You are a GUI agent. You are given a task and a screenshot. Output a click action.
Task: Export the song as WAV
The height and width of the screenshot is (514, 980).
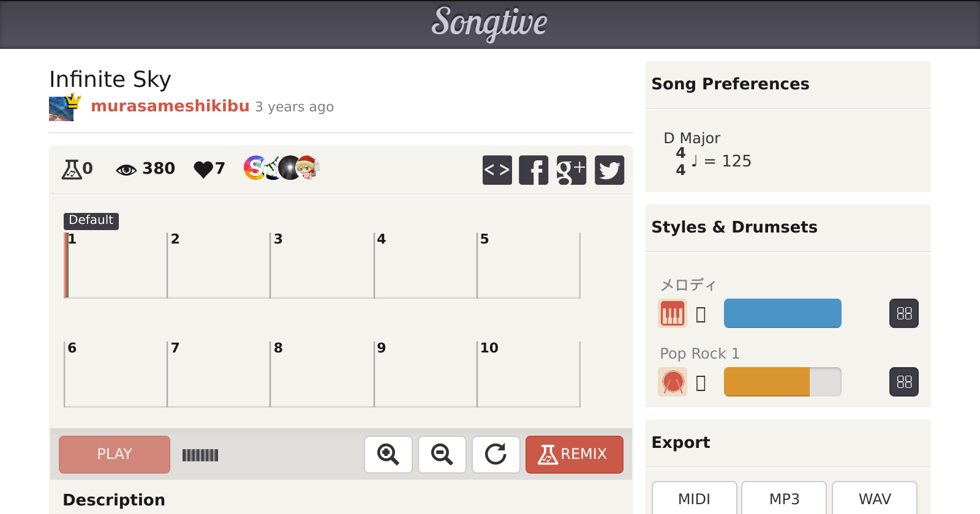click(874, 499)
